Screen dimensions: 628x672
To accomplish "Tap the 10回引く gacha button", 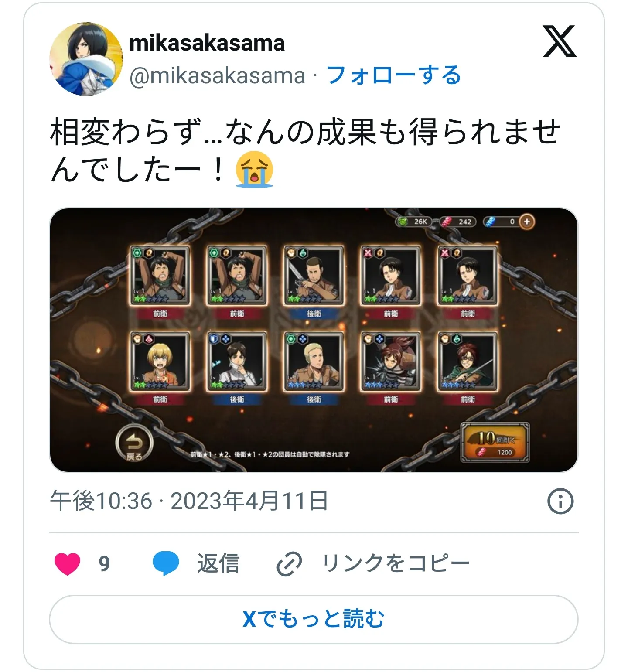I will [x=495, y=442].
